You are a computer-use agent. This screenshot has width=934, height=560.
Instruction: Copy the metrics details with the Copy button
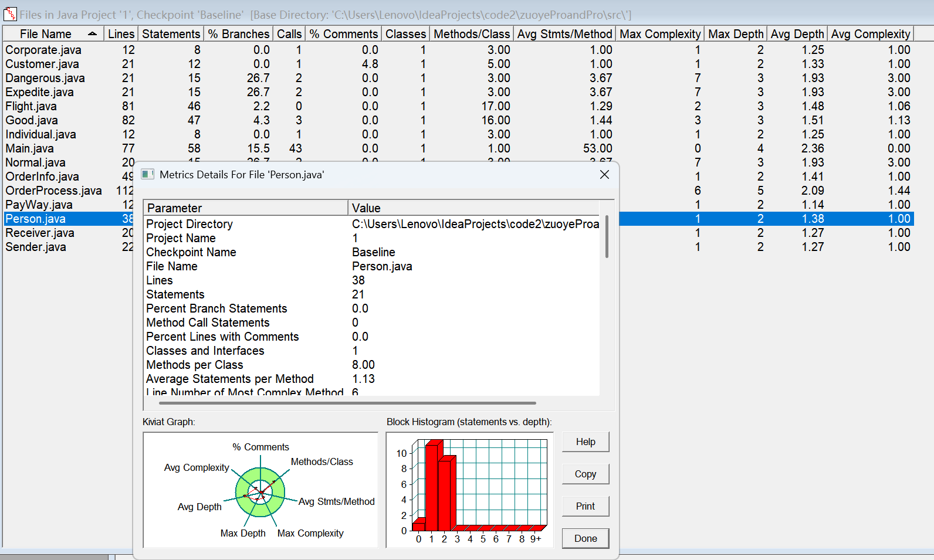586,474
